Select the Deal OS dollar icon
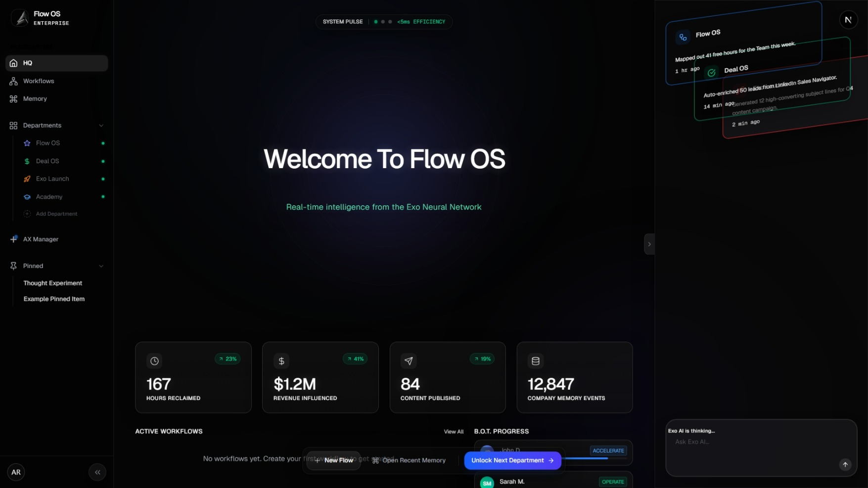868x488 pixels. coord(27,161)
